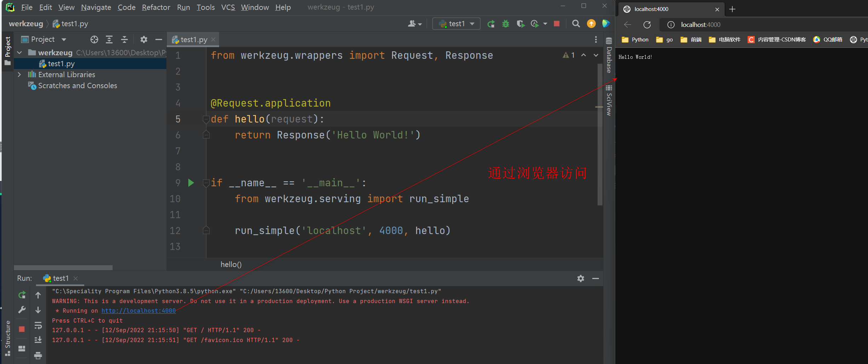Open editor tabs three-dot menu
This screenshot has height=364, width=868.
pyautogui.click(x=596, y=40)
